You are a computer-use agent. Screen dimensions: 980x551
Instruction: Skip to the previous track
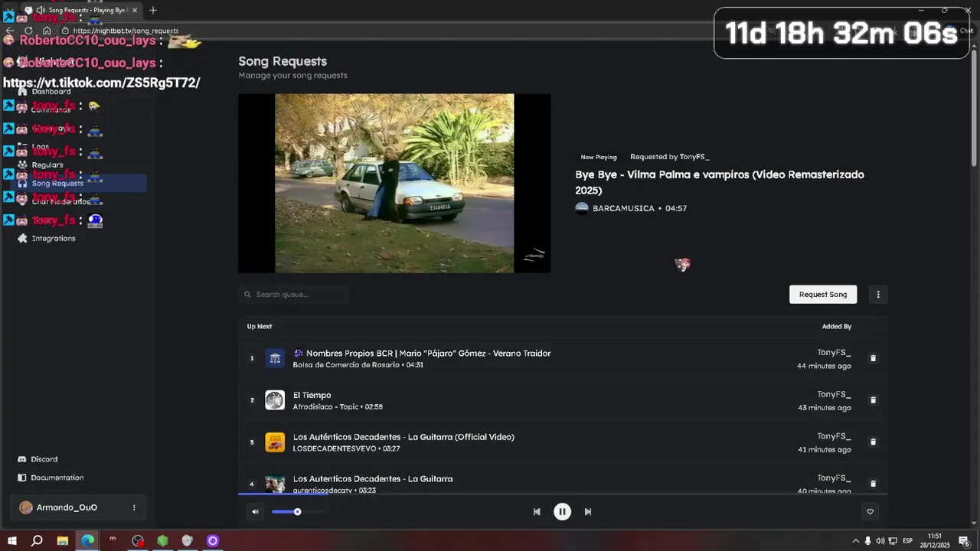tap(537, 512)
